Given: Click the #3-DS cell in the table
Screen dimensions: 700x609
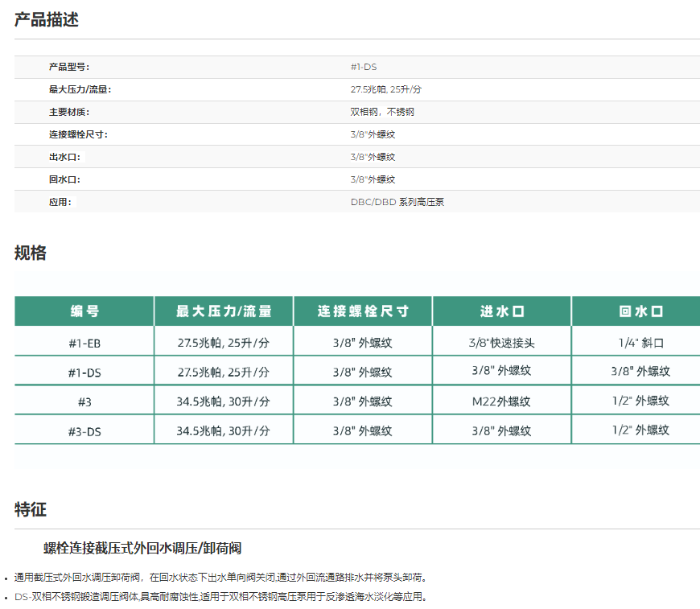Looking at the screenshot, I should [84, 431].
